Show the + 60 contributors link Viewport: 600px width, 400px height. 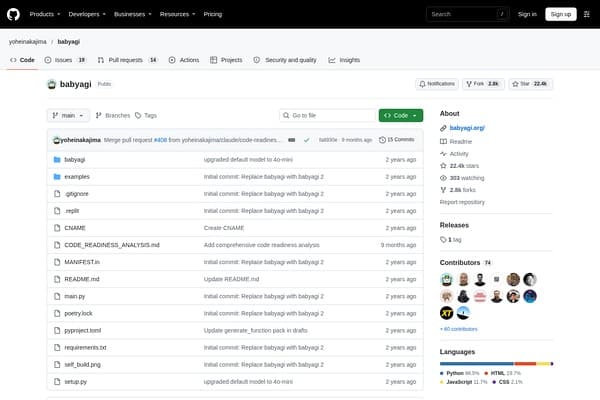(x=458, y=329)
